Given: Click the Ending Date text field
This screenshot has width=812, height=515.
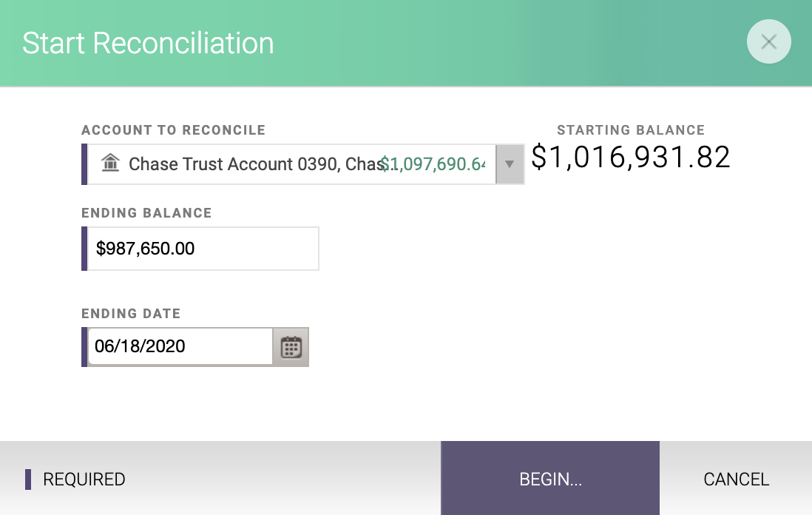Looking at the screenshot, I should point(180,346).
